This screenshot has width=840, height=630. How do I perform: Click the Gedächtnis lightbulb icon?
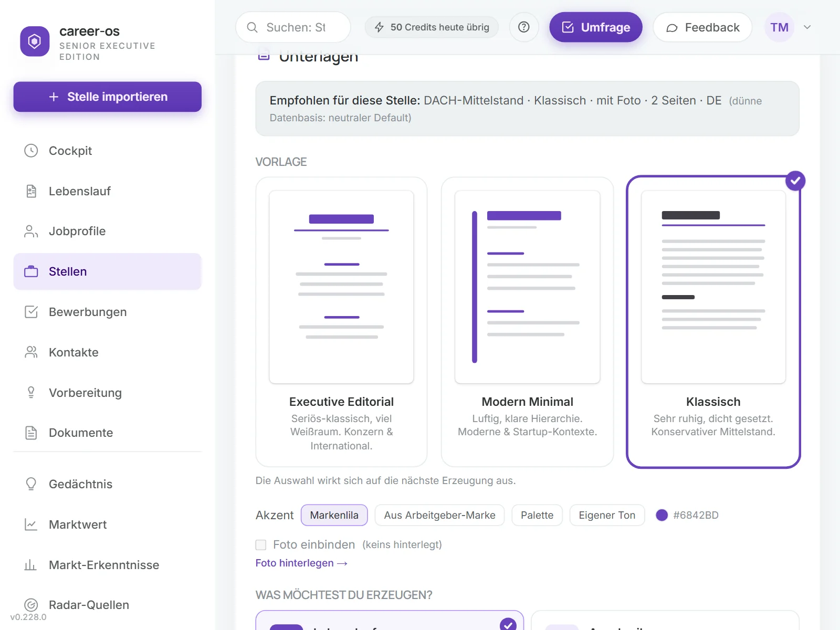click(31, 484)
